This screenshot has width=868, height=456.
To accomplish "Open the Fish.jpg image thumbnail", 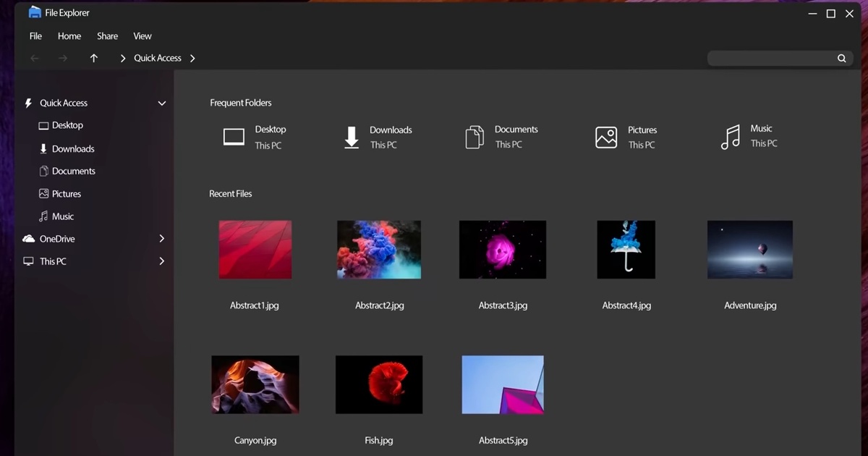I will click(x=379, y=384).
